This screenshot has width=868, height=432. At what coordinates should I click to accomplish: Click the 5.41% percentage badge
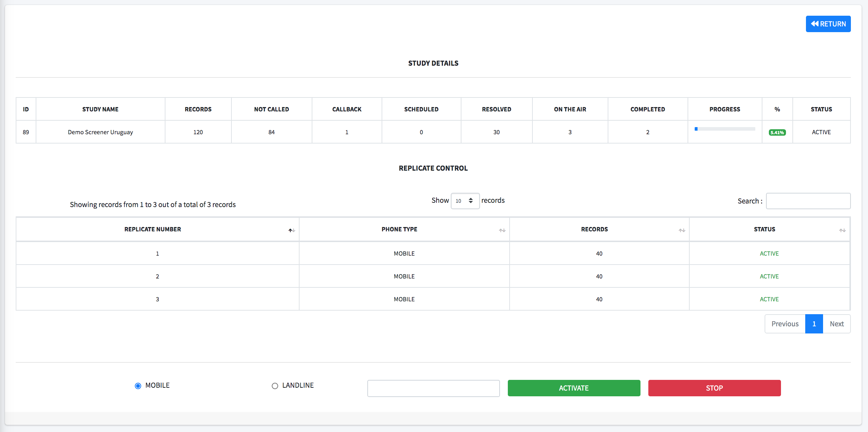[x=777, y=132]
